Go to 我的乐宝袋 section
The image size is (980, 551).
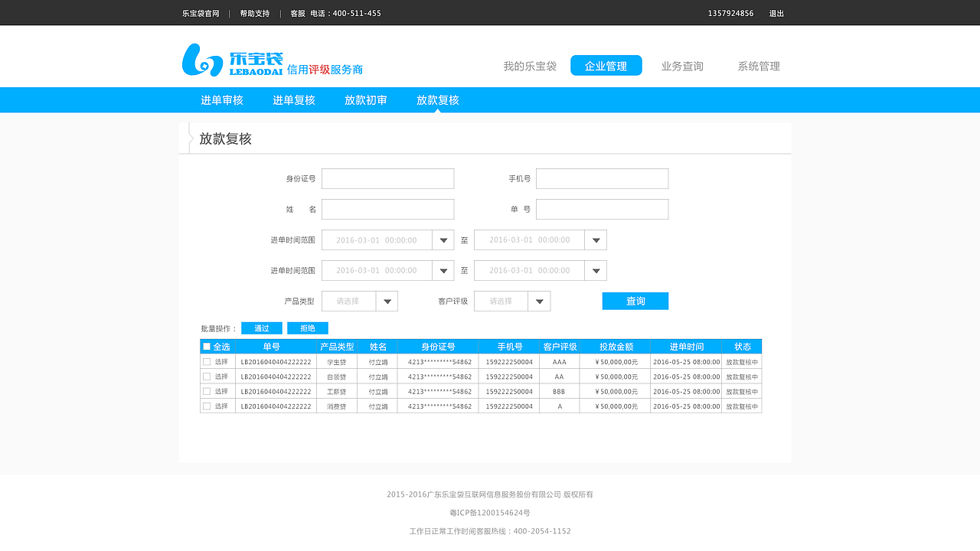(x=530, y=66)
